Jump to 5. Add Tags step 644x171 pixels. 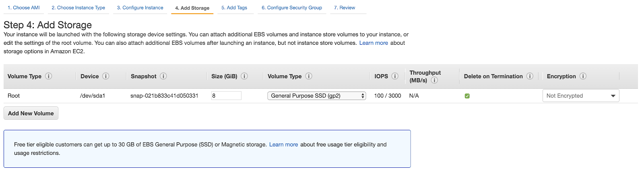click(234, 8)
